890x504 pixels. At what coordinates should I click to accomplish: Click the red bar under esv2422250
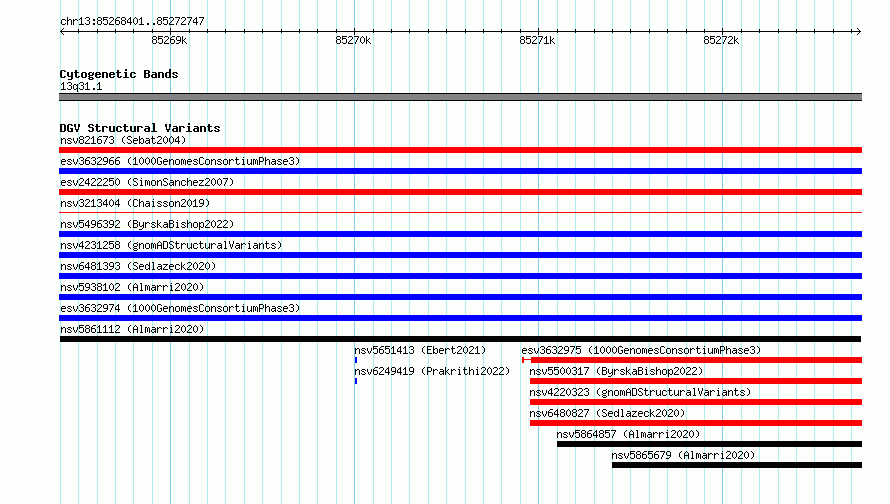460,192
